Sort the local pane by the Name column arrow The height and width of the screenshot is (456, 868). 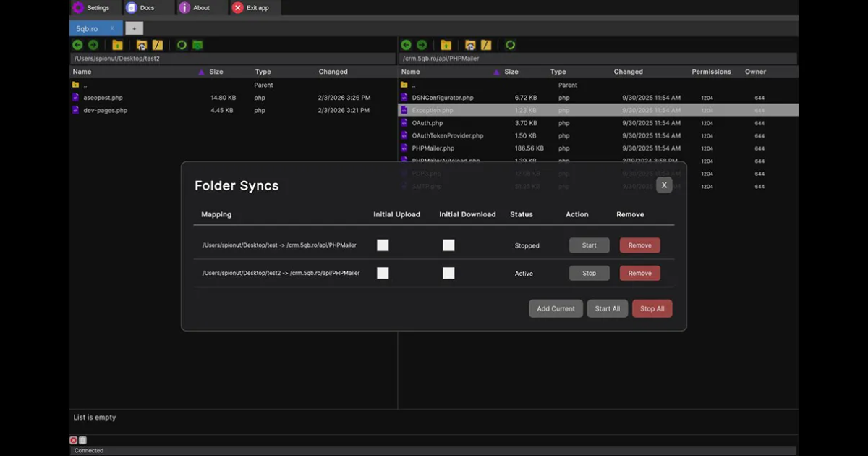(201, 72)
